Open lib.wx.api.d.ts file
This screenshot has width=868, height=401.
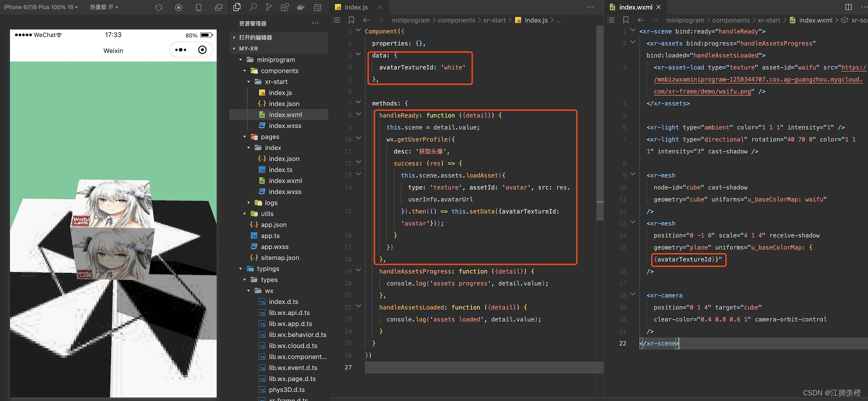coord(289,313)
